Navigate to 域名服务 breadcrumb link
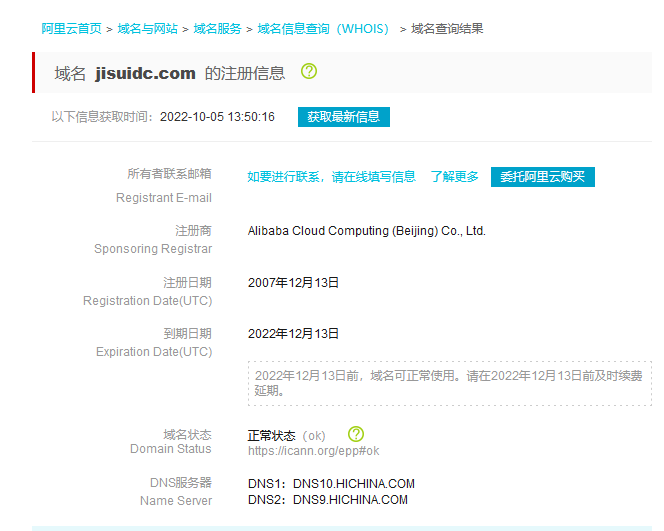Image resolution: width=664 pixels, height=531 pixels. 217,29
